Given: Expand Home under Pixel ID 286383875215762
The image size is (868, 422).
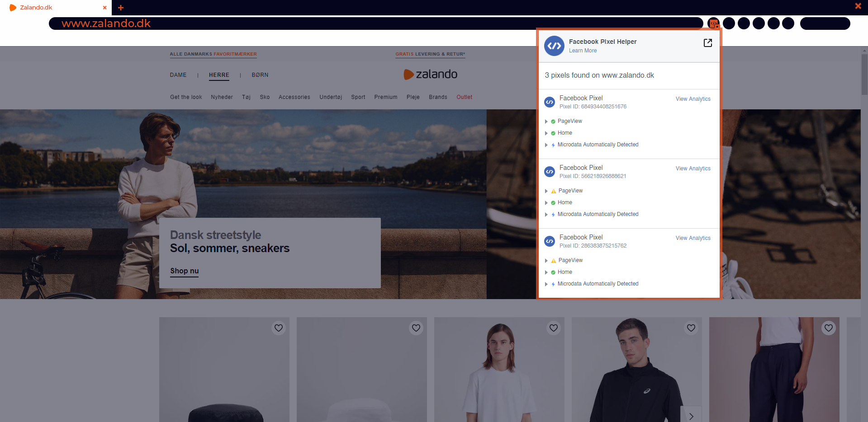Looking at the screenshot, I should 546,272.
